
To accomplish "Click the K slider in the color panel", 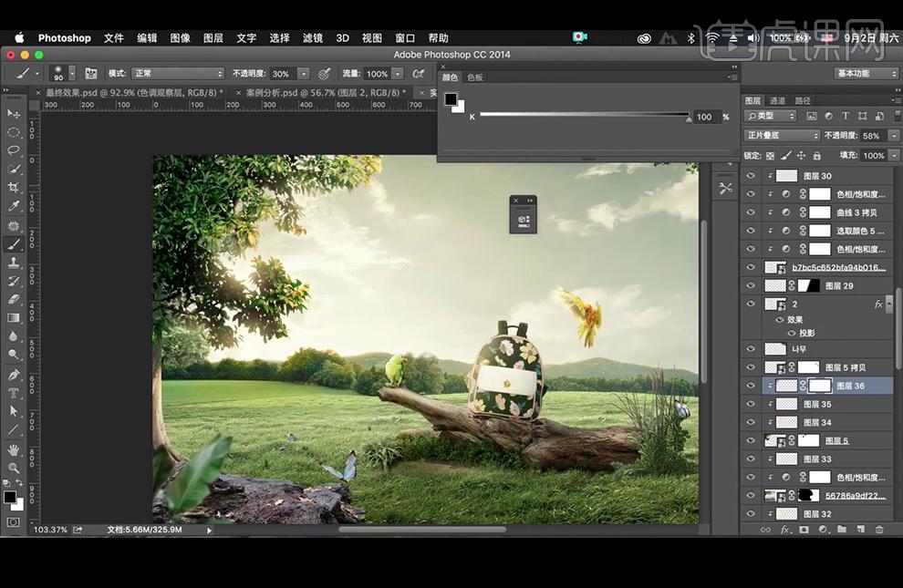I will [585, 115].
